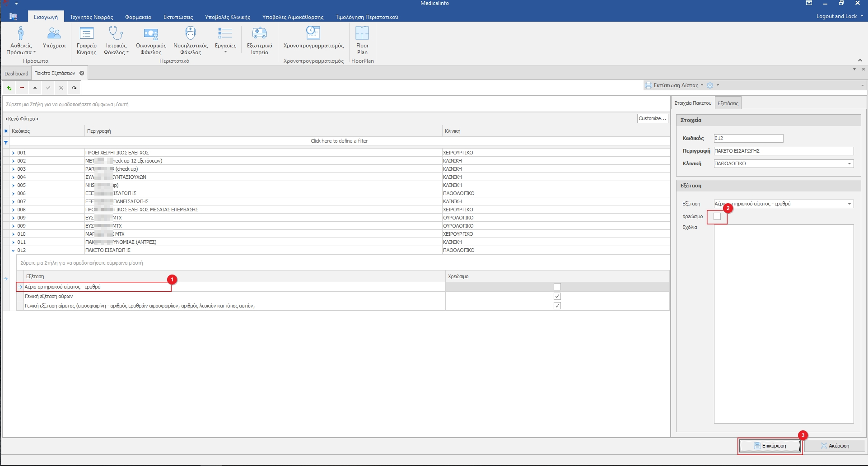868x466 pixels.
Task: Uncheck Χρεώσιμο for Γενική εξέταση ούρων row
Action: pos(557,297)
